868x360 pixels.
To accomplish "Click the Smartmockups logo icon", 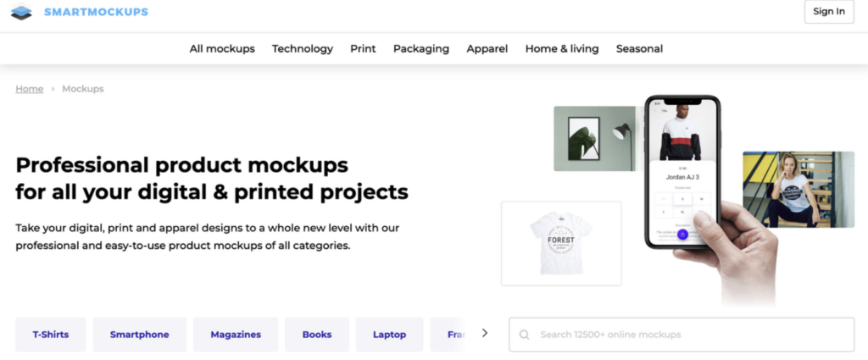I will pos(21,12).
